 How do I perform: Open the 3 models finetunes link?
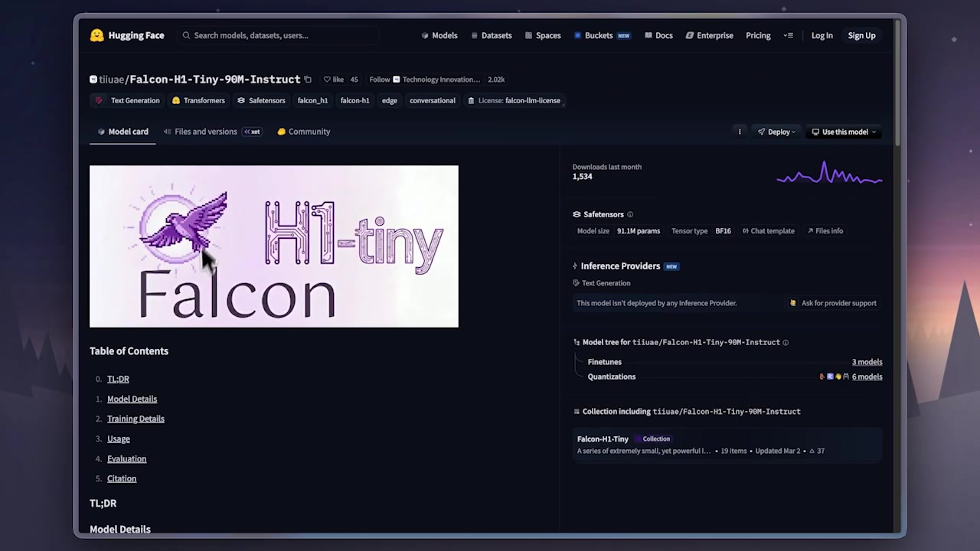(x=867, y=362)
